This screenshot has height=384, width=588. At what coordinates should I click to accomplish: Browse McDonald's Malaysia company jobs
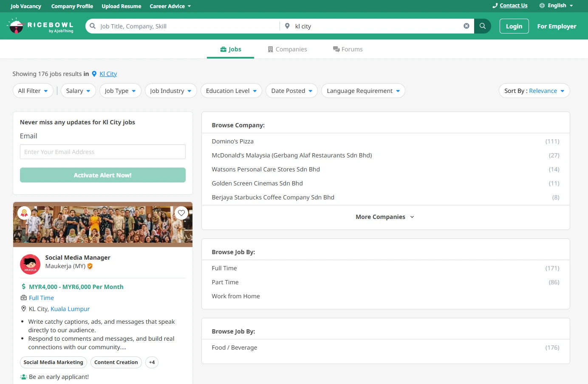385,155
